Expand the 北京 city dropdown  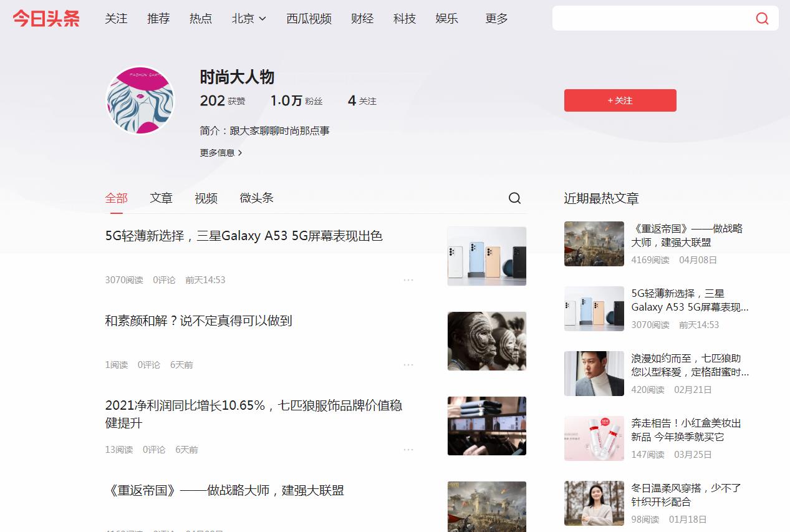click(249, 19)
